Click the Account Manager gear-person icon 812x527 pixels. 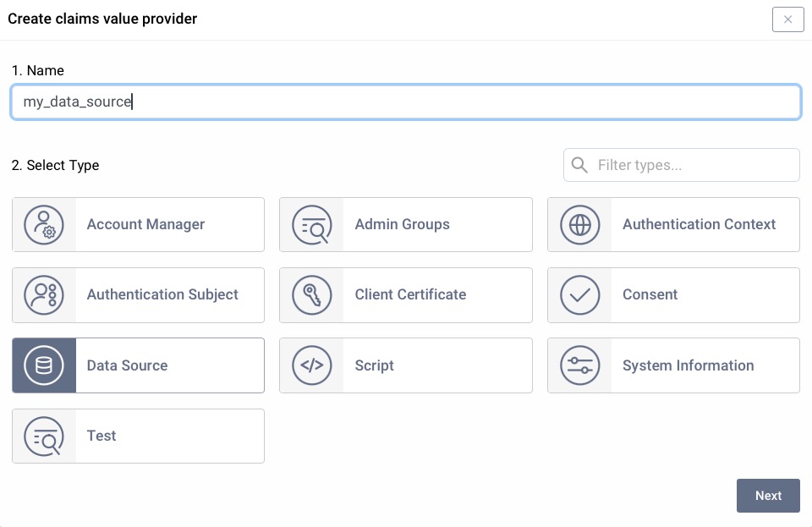click(x=43, y=224)
